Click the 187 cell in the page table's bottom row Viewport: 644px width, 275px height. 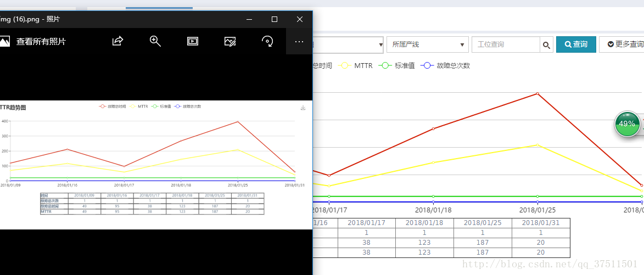pos(483,253)
